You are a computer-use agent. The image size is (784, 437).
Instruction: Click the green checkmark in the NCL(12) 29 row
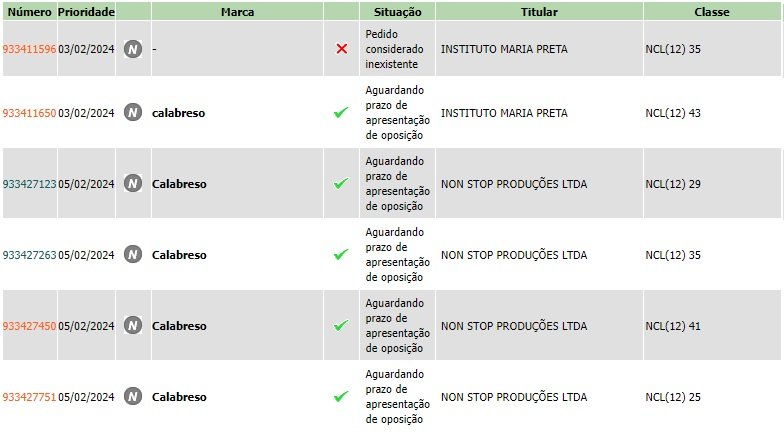(341, 183)
